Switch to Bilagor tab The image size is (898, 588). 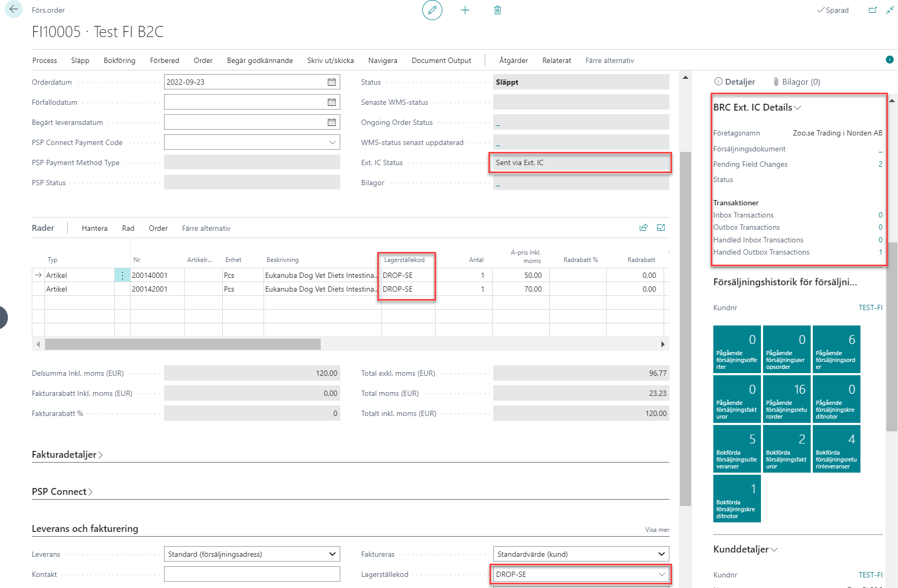tap(796, 82)
